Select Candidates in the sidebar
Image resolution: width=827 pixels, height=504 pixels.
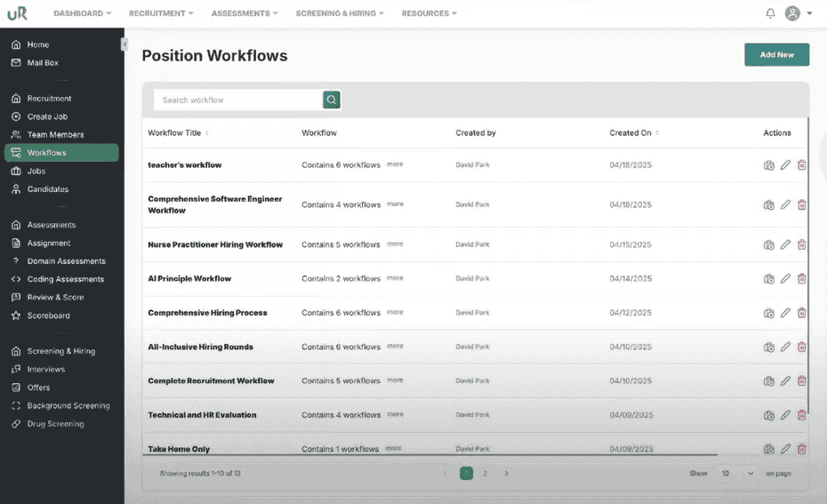tap(47, 189)
